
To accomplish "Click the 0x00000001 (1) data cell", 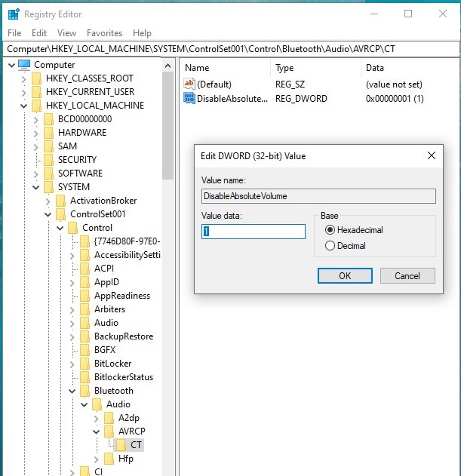I will point(395,98).
